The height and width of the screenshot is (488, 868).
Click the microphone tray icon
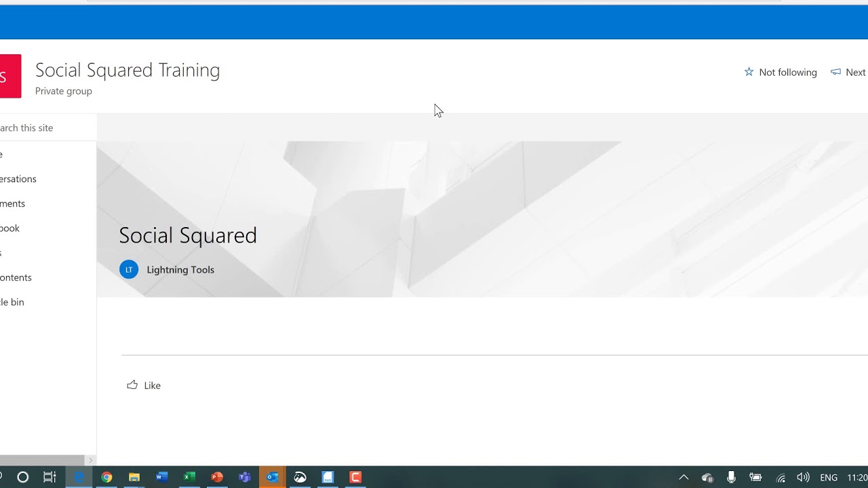[x=731, y=477]
